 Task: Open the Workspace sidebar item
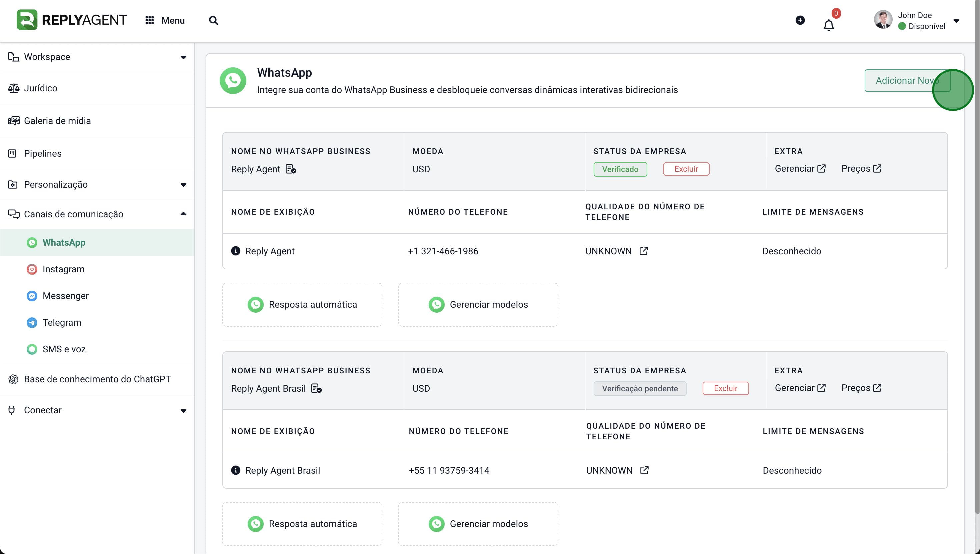[x=97, y=57]
